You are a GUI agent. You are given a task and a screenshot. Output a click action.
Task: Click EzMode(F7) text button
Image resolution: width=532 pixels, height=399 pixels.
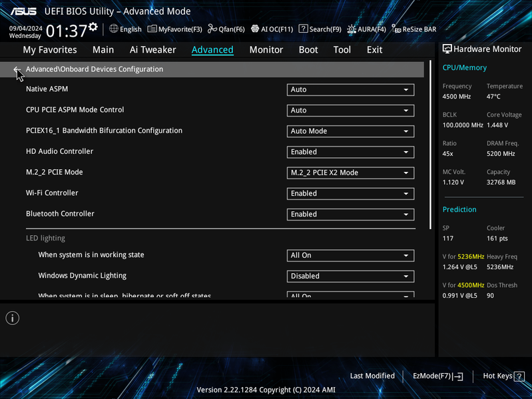tap(431, 376)
